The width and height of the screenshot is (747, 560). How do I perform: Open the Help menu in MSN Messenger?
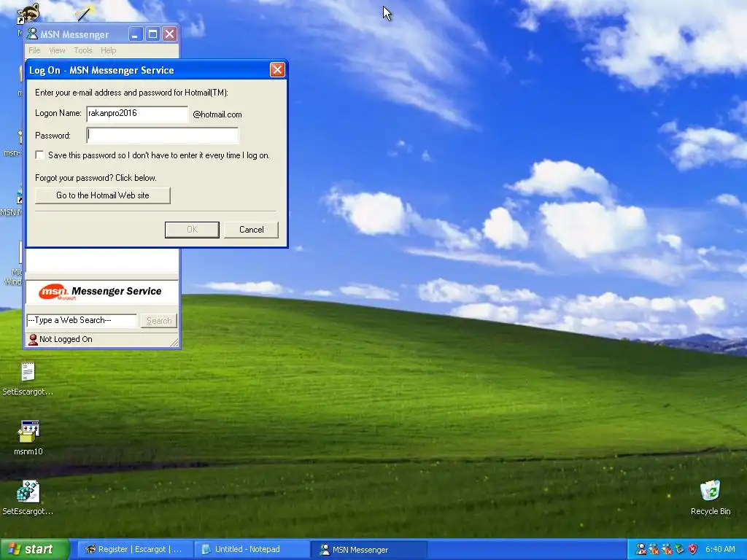click(108, 50)
